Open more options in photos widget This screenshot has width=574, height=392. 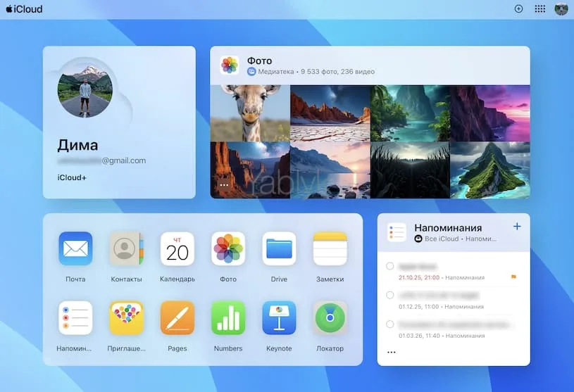click(224, 185)
